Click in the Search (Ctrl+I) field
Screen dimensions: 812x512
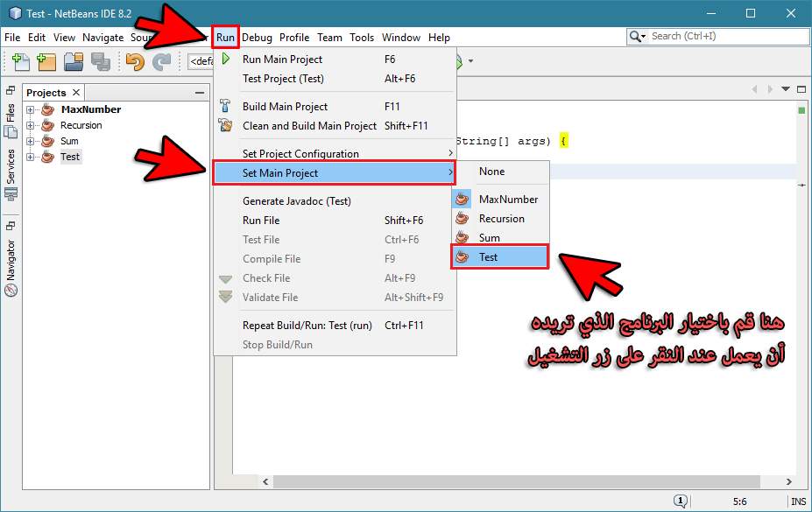tap(729, 36)
